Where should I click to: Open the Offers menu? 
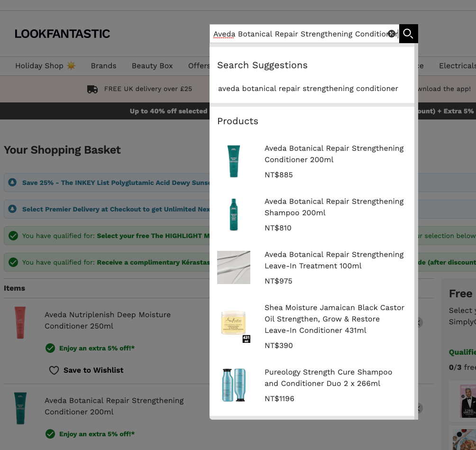pos(199,66)
